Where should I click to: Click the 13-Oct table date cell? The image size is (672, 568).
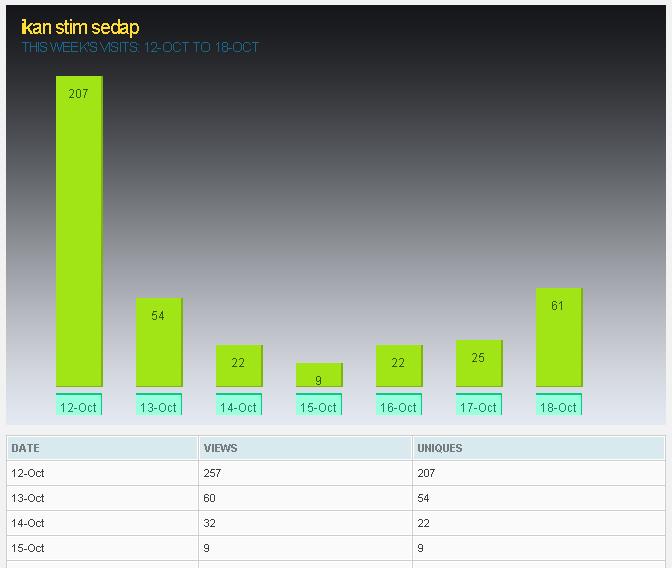[103, 498]
